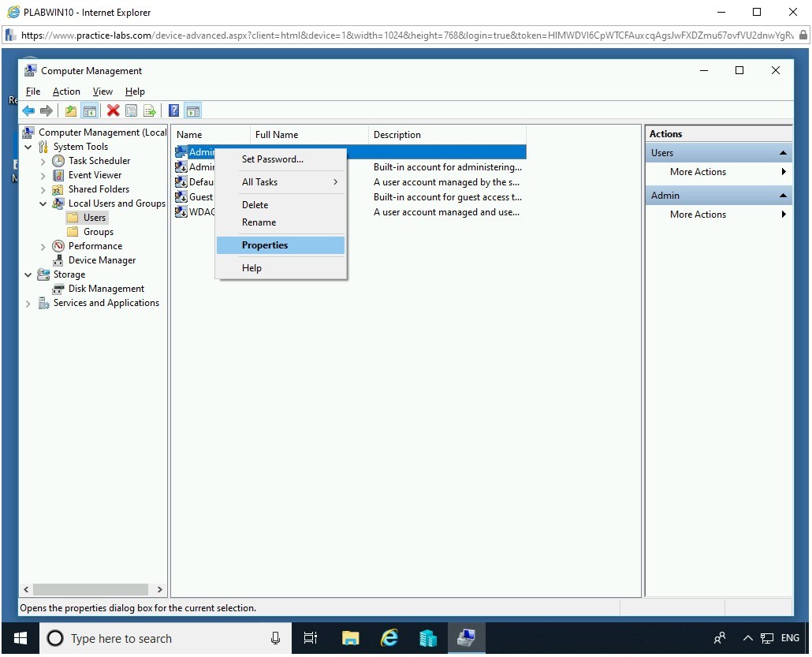
Task: Collapse the Admin section in Actions pane
Action: tap(783, 196)
